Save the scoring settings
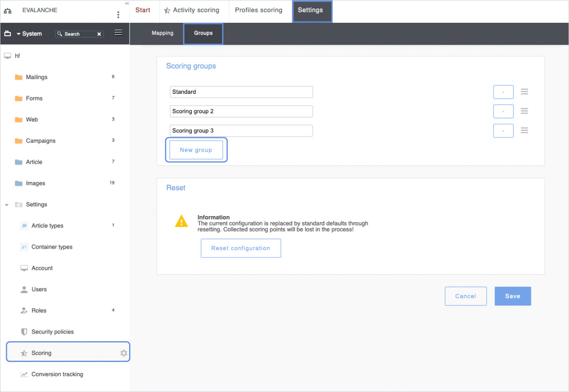This screenshot has width=569, height=392. [x=512, y=296]
